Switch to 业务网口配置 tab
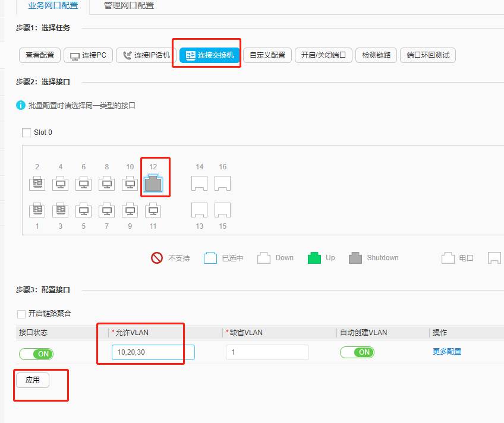Screen dimensions: 504x423 pyautogui.click(x=53, y=6)
